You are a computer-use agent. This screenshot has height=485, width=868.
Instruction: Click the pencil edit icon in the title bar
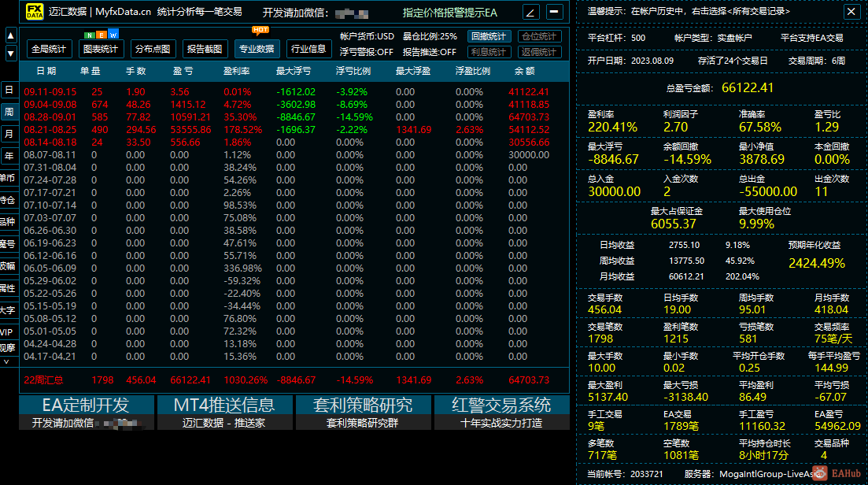(x=531, y=12)
